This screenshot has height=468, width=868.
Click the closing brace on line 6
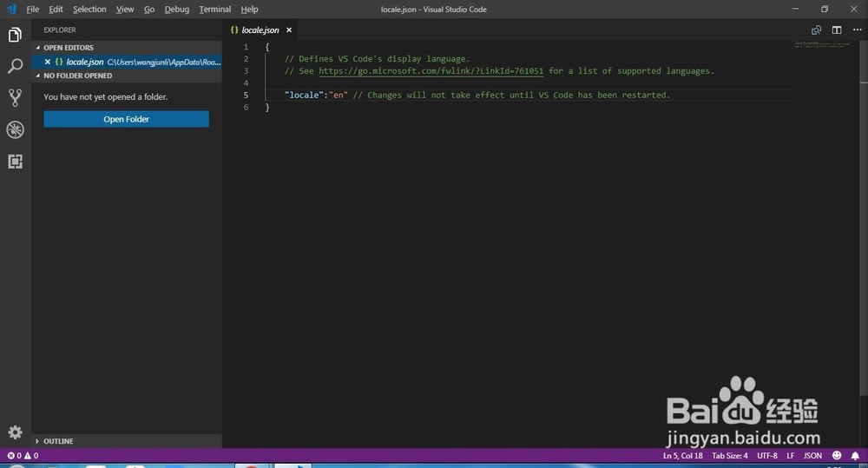(x=267, y=107)
